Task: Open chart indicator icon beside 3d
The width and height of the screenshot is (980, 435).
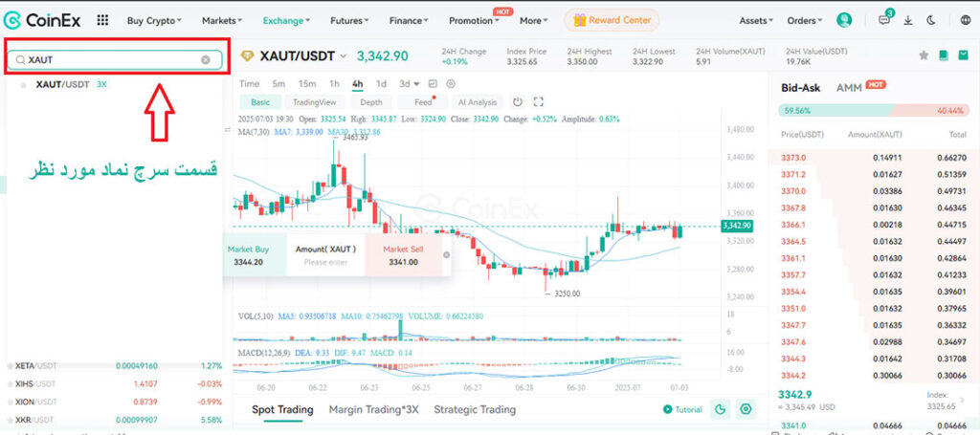Action: (x=432, y=83)
